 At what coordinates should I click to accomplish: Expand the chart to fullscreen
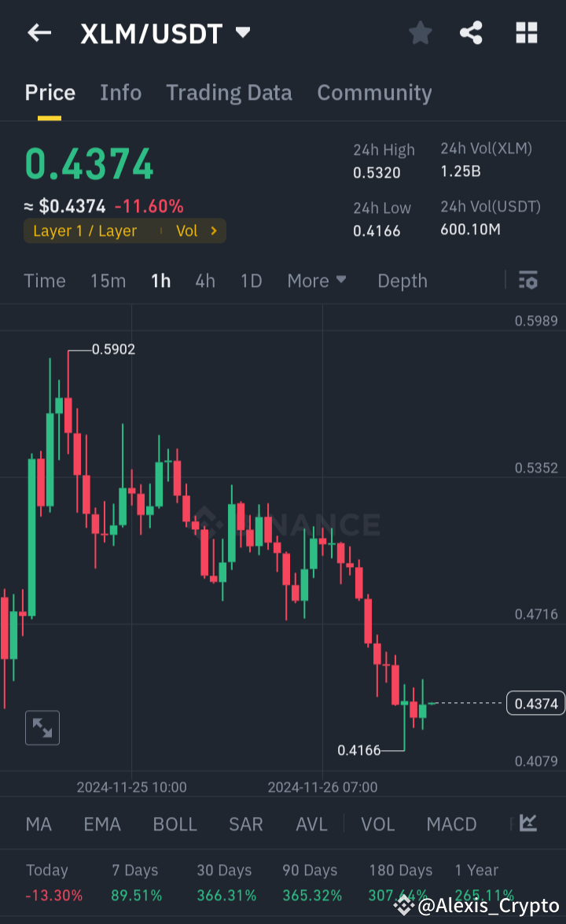coord(42,727)
